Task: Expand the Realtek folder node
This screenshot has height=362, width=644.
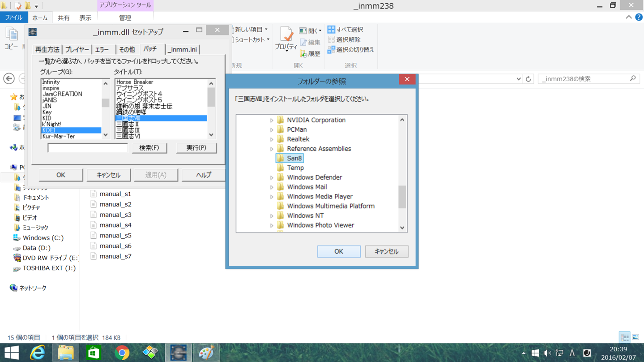Action: (x=272, y=139)
